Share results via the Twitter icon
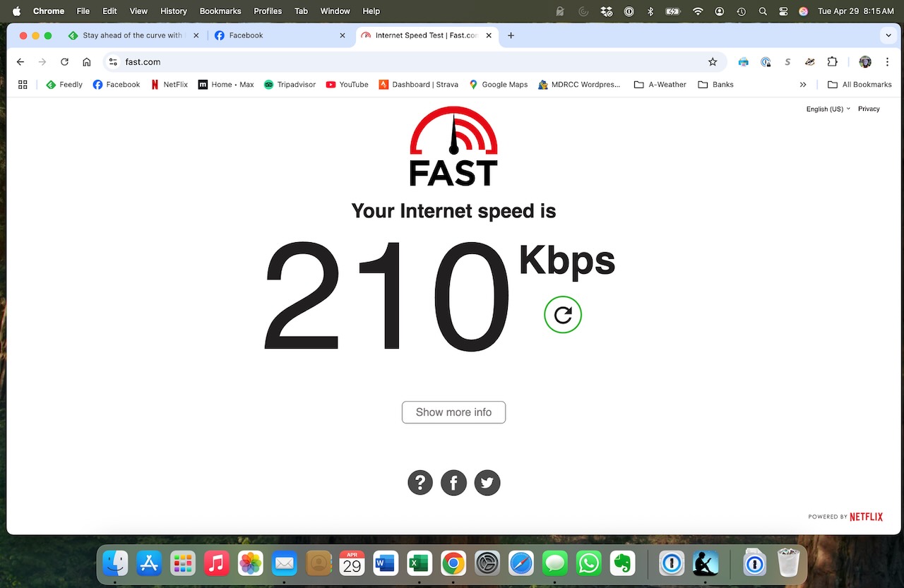Viewport: 904px width, 588px height. (x=487, y=483)
